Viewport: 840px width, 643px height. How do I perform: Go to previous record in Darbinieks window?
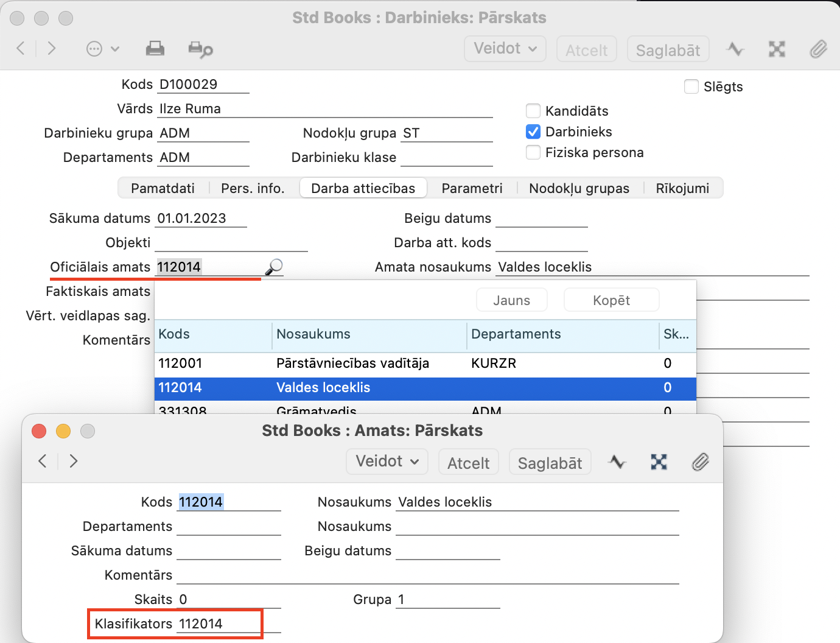21,48
